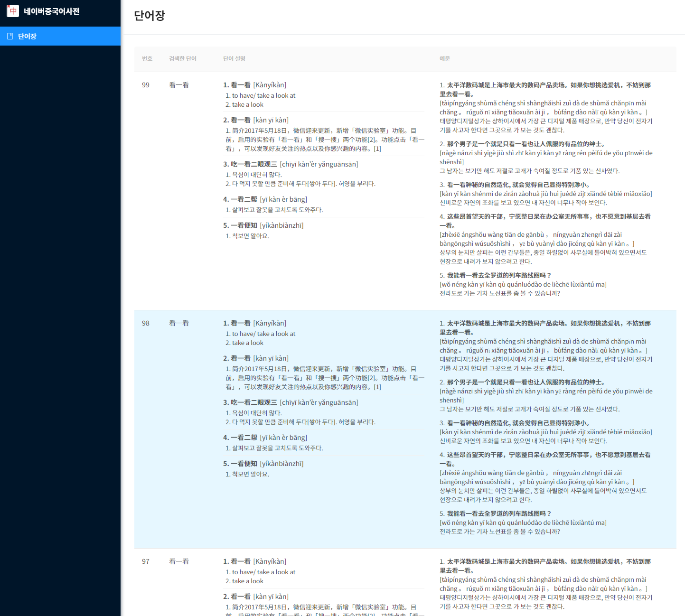Click '욕심이 대단히 많다' in row 99
The image size is (685, 616).
pos(254,175)
